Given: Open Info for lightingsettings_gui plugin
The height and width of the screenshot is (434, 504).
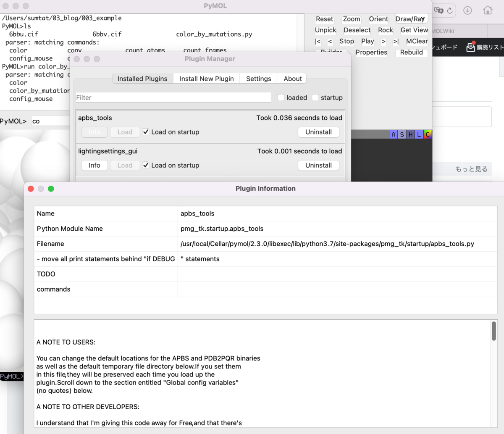Looking at the screenshot, I should [94, 166].
